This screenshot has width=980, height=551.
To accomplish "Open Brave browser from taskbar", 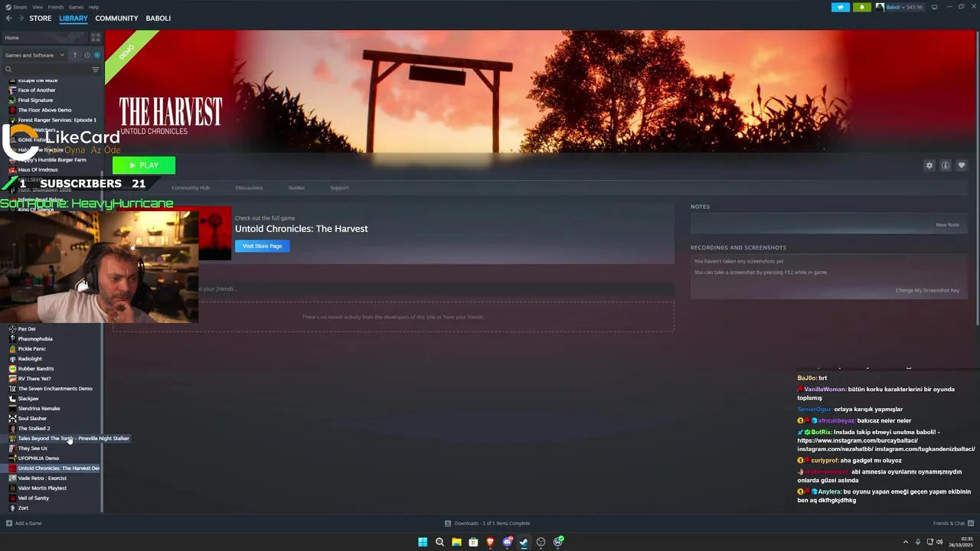I will pos(490,542).
